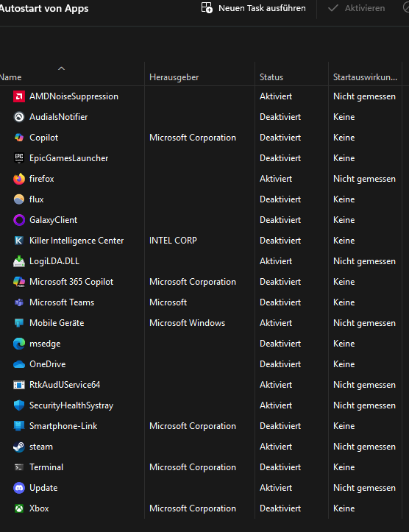Click the msedge icon
The width and height of the screenshot is (409, 532).
tap(19, 344)
